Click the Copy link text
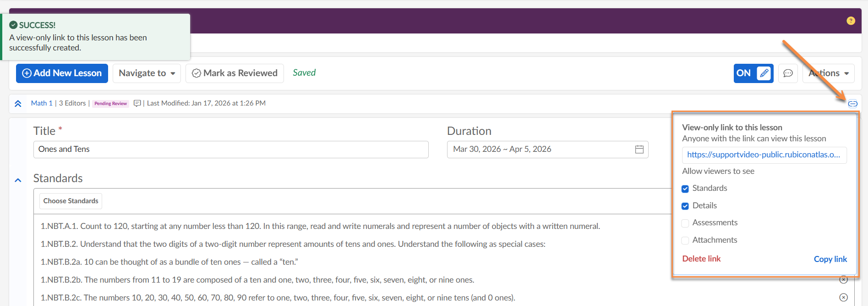The image size is (868, 306). click(830, 259)
